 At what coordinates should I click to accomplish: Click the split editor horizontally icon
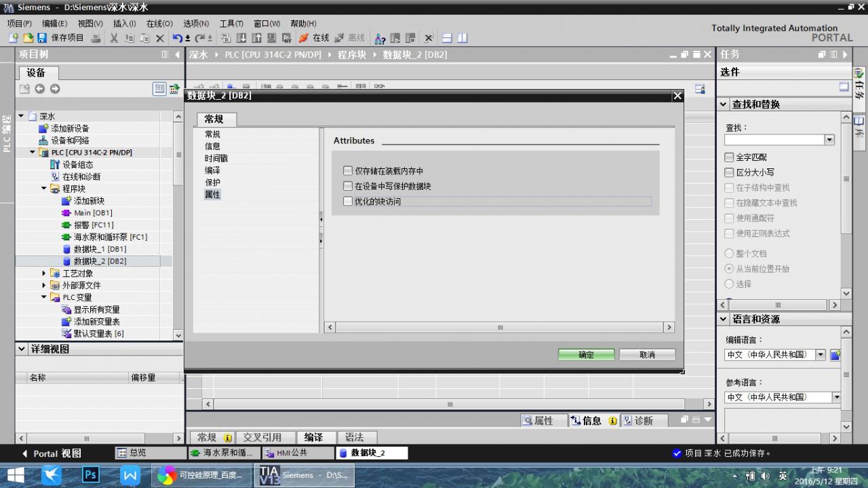(447, 38)
